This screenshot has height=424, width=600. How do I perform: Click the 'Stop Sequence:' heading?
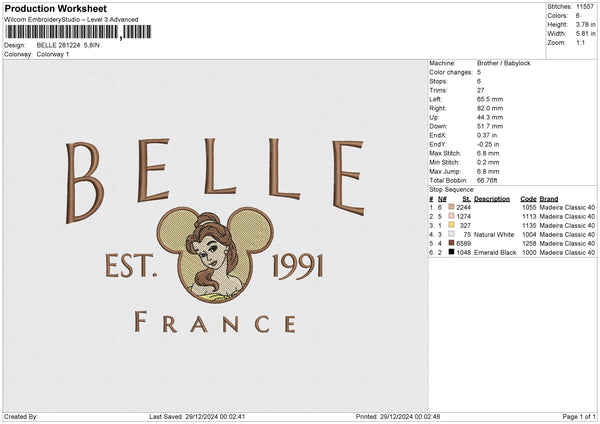[452, 190]
